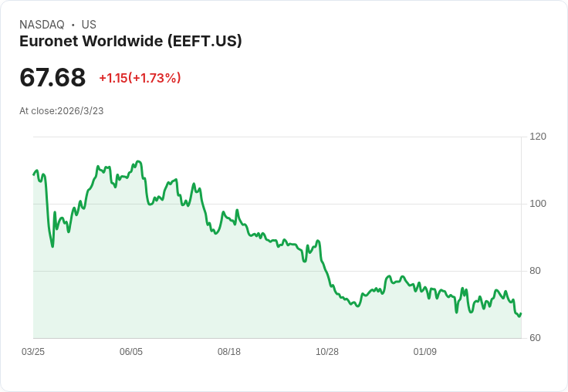Open the Euronet Worldwide (EEFT.US) title
The height and width of the screenshot is (392, 568).
(x=130, y=41)
